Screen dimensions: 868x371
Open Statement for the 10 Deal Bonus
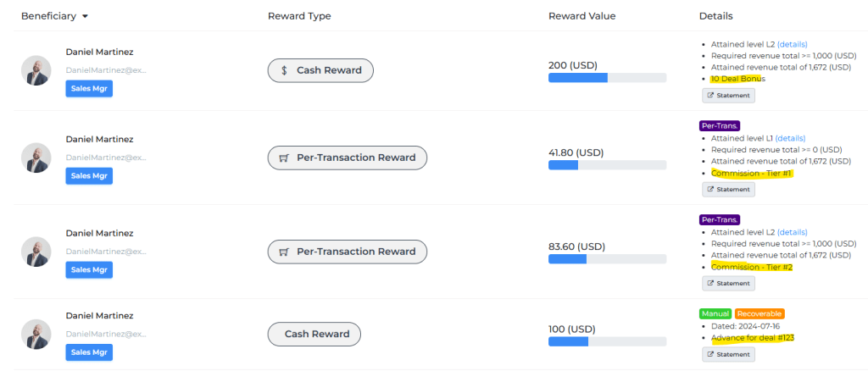click(x=728, y=95)
